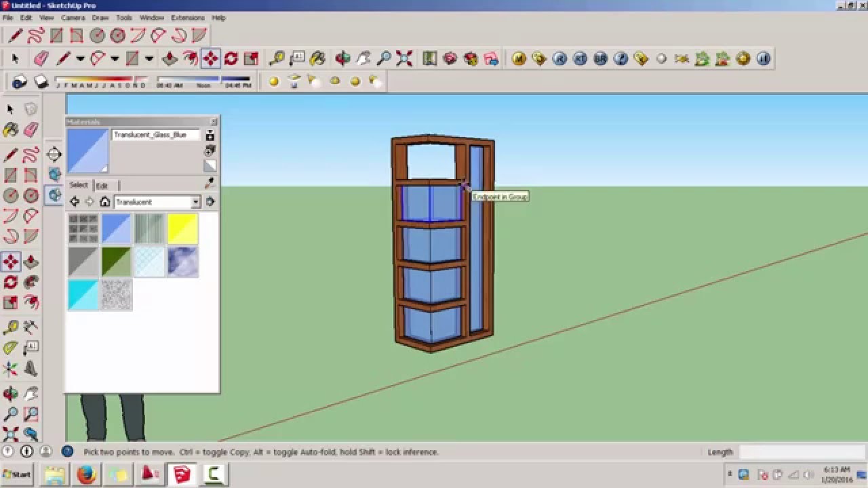Viewport: 868px width, 488px height.
Task: Select the Orbit tool in the top toolbar row
Action: 342,59
